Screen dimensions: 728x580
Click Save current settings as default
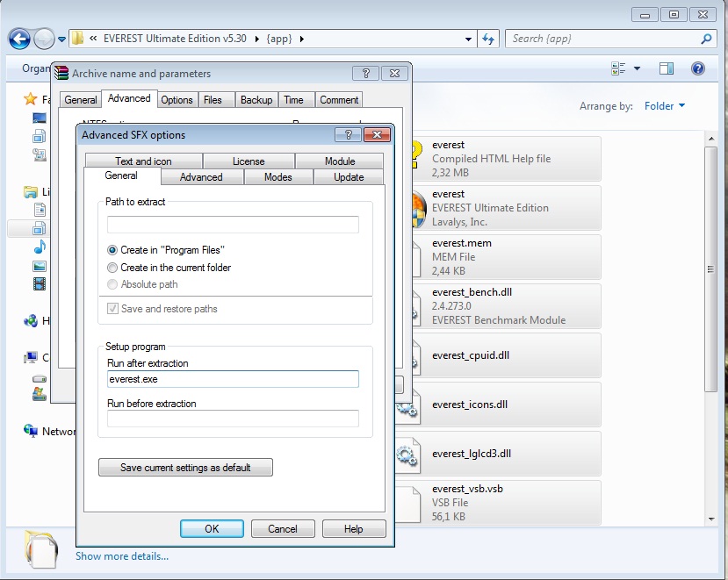185,468
